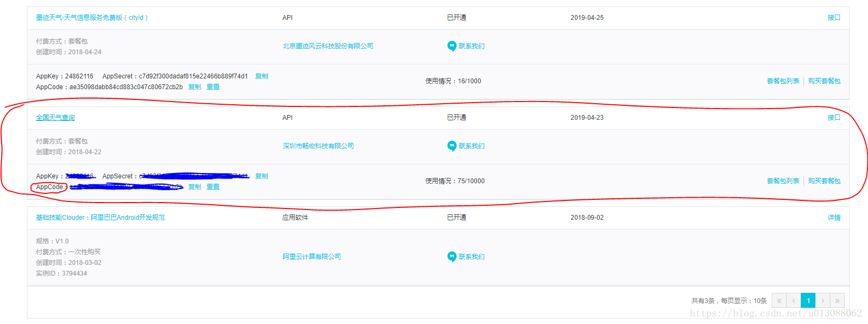Open 深圳市畅宏科技有限公司 vendor link
The height and width of the screenshot is (324, 868).
point(318,146)
